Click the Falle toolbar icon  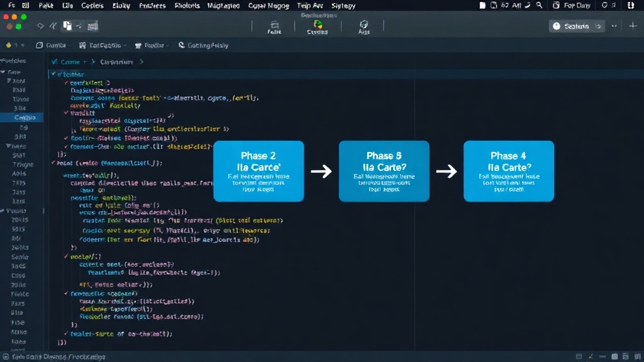(274, 27)
